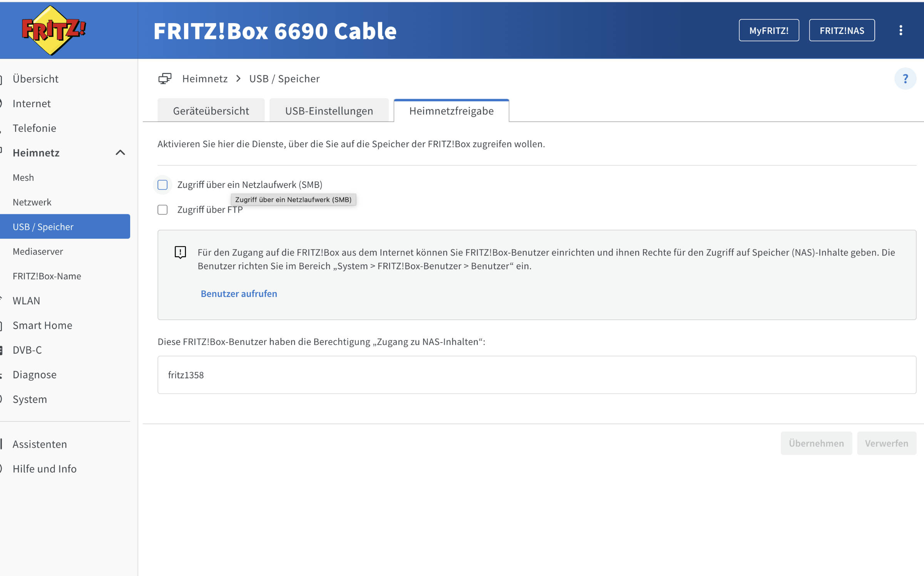Select the MyFRITZ! header button
924x576 pixels.
coord(769,30)
